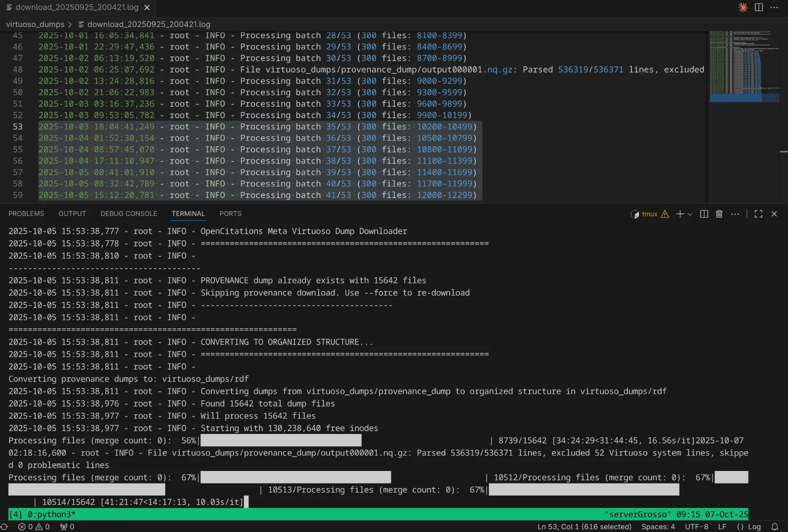Click the minimap highlighted viewport slider
This screenshot has width=788, height=532.
(744, 98)
